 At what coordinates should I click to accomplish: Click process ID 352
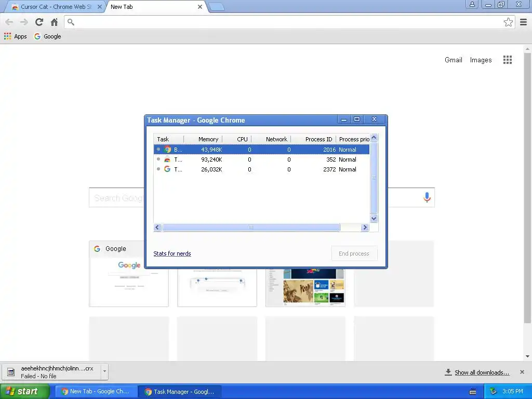click(331, 159)
